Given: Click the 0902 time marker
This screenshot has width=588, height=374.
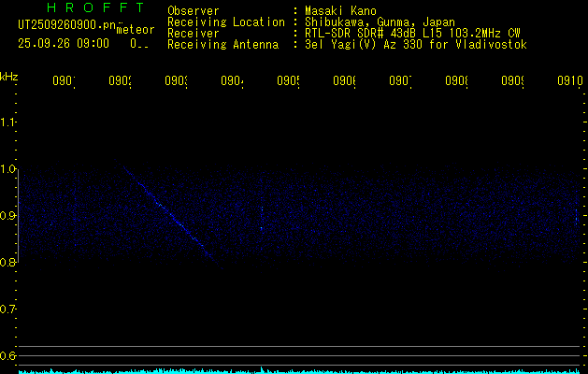Looking at the screenshot, I should click(x=120, y=80).
